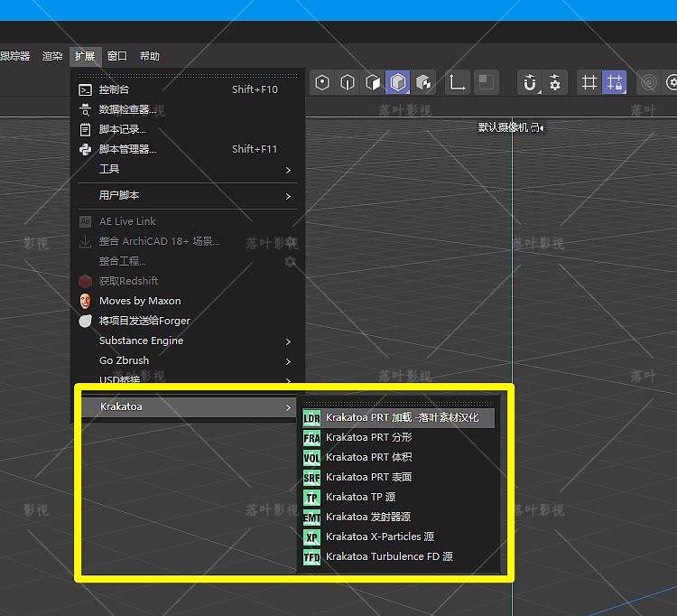Click the LDR icon for Krakatoa PRT 加载
677x616 pixels.
pyautogui.click(x=311, y=418)
